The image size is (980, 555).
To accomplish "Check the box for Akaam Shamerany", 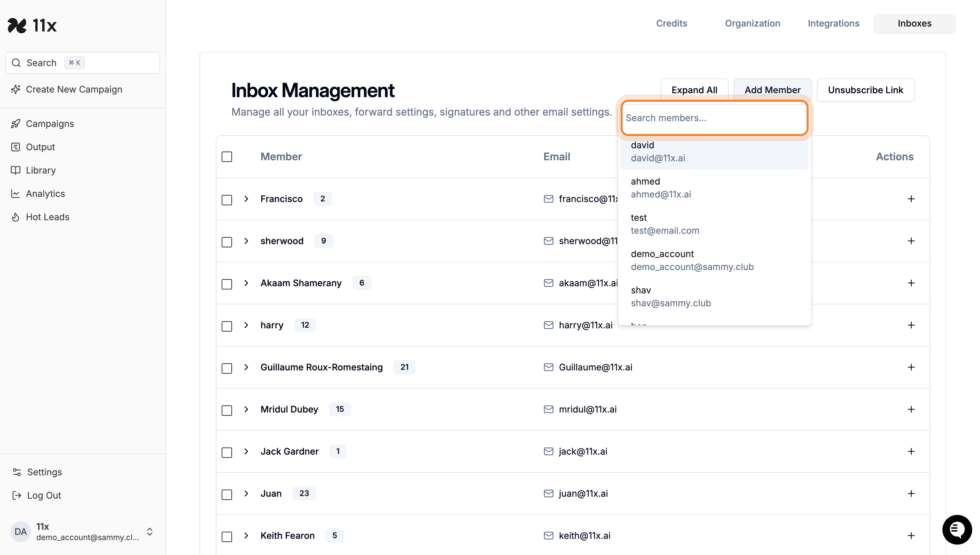I will [x=227, y=284].
